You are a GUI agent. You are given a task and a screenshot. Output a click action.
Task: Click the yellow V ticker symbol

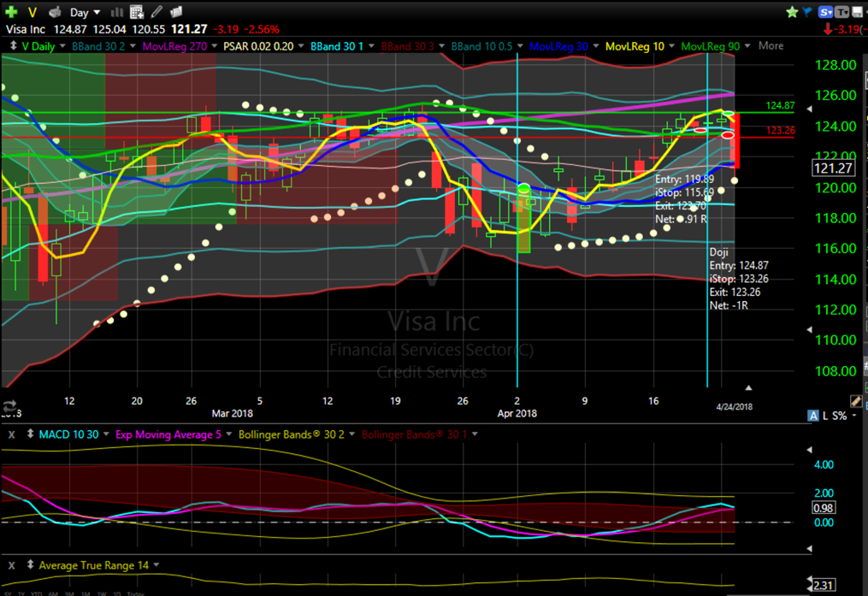(32, 12)
